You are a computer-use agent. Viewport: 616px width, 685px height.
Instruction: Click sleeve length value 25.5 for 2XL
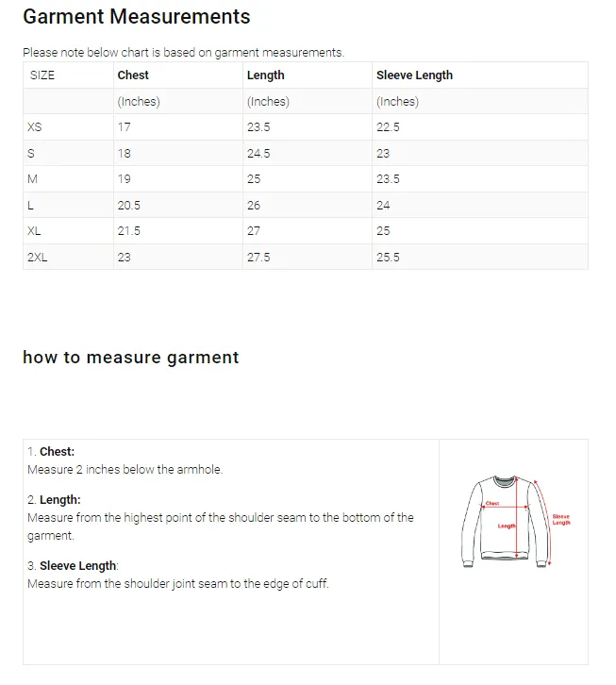click(x=388, y=258)
